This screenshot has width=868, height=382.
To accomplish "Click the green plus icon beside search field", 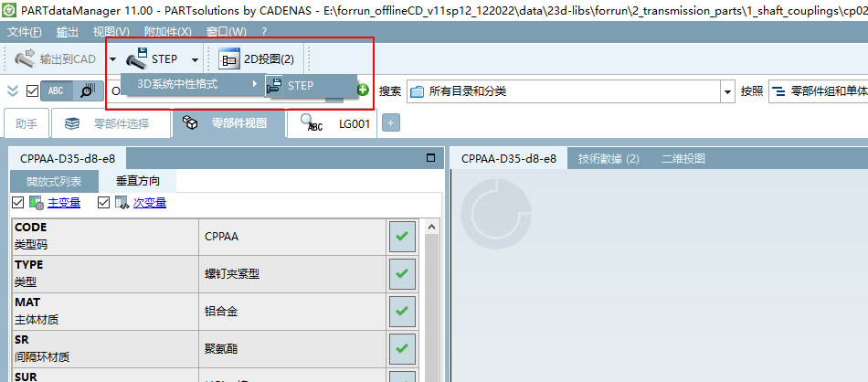I will pos(363,90).
